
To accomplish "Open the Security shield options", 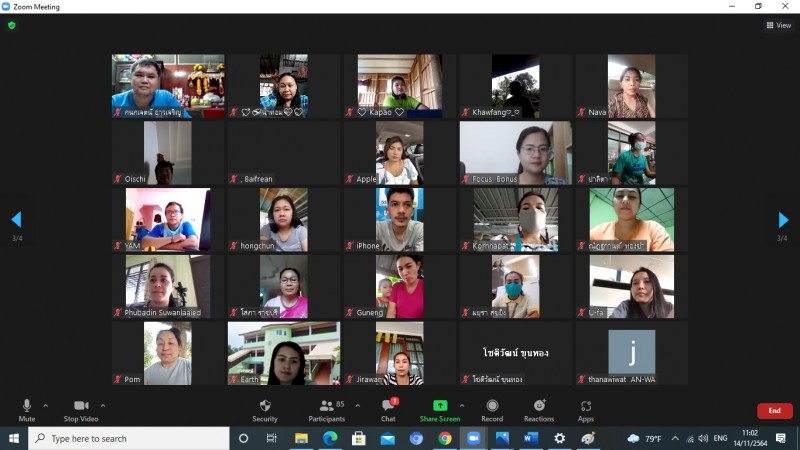I will [x=265, y=409].
